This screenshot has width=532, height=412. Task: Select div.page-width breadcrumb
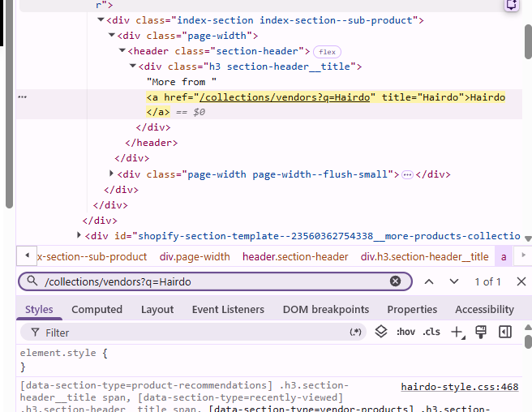point(195,256)
